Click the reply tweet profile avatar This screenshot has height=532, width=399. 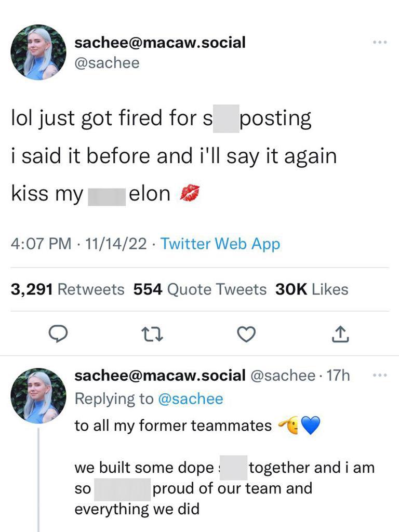(x=38, y=395)
